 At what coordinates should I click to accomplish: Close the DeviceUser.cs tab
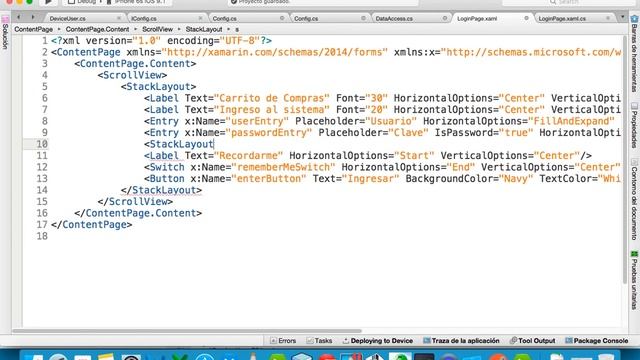coord(119,18)
